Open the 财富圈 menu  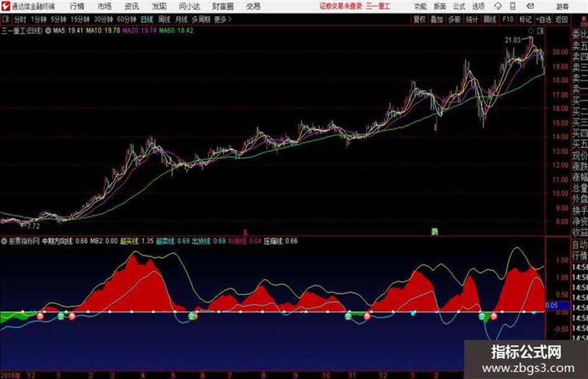223,6
